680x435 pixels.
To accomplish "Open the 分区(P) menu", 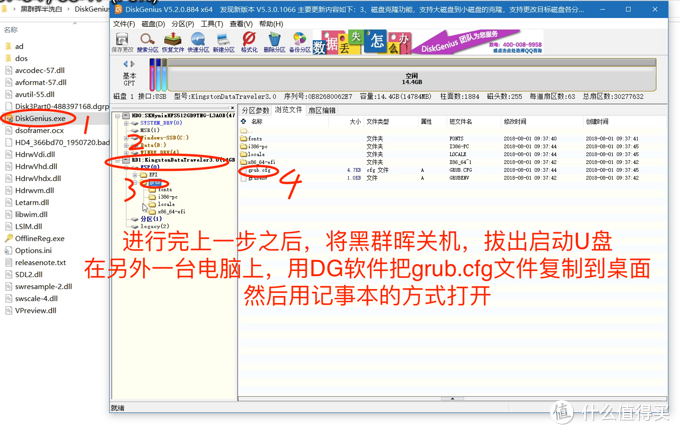I will pos(183,24).
